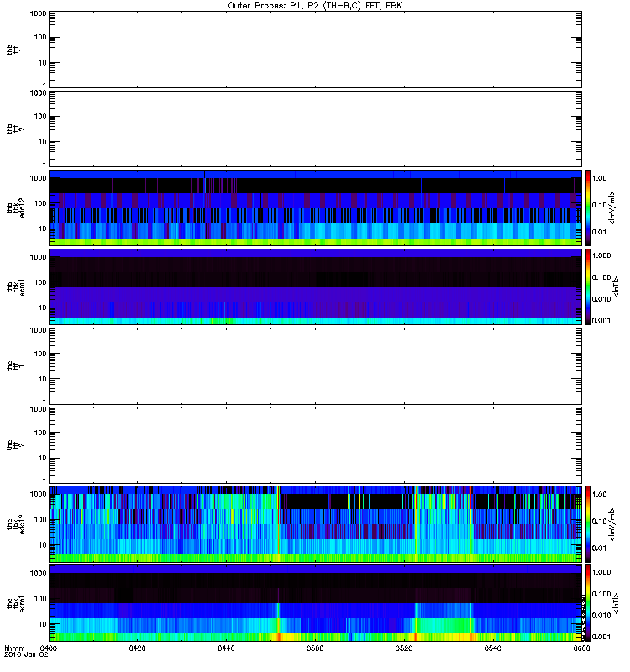Select the thb edc12 mV/m color bar
This screenshot has width=630, height=672.
pos(588,207)
